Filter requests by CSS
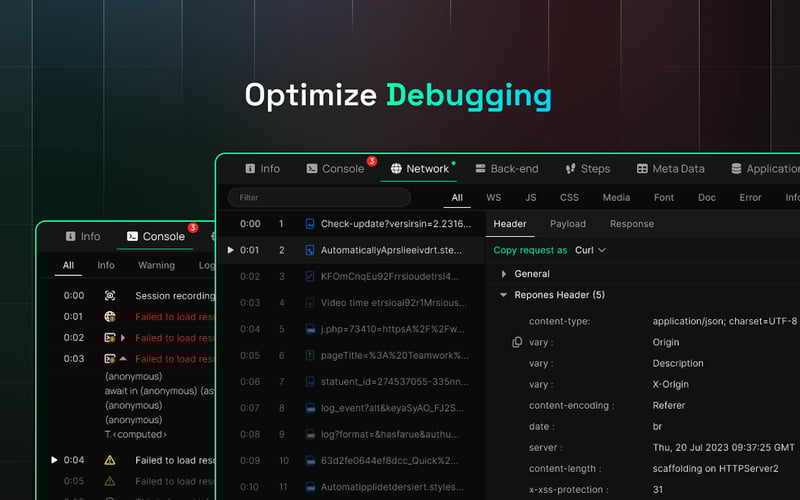Viewport: 800px width, 500px height. (x=569, y=197)
